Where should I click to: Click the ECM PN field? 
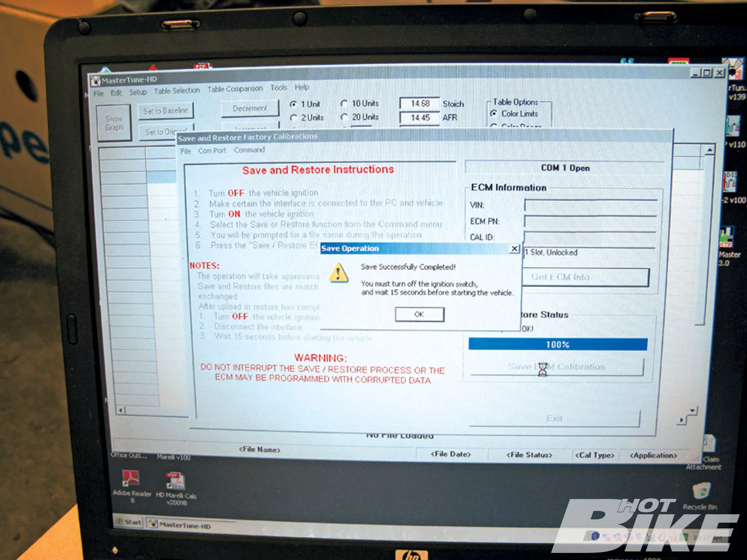click(591, 222)
